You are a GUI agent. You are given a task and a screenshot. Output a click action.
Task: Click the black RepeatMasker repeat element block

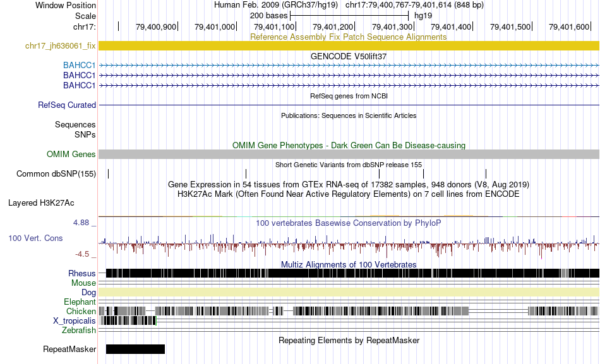point(135,349)
